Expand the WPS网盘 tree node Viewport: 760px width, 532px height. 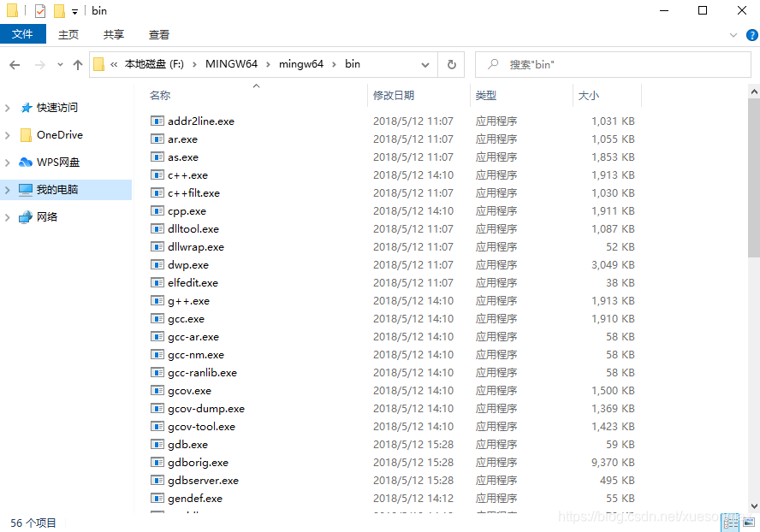coord(7,163)
